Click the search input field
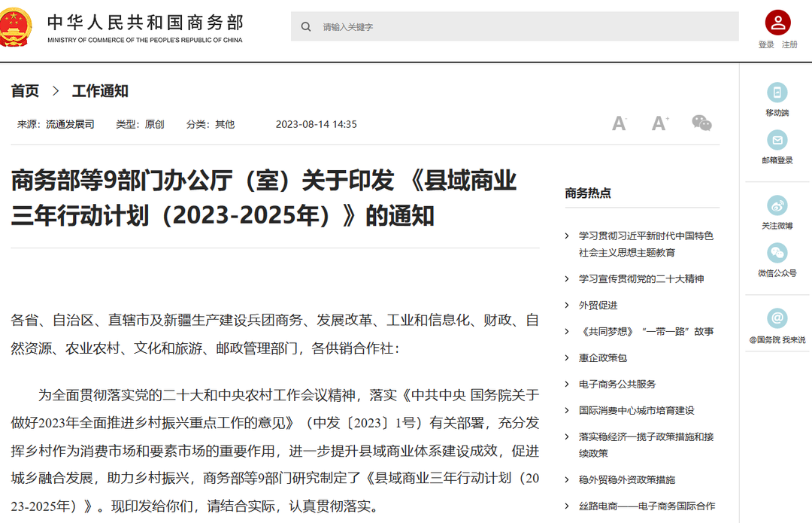Viewport: 812px width, 523px height. pyautogui.click(x=451, y=26)
